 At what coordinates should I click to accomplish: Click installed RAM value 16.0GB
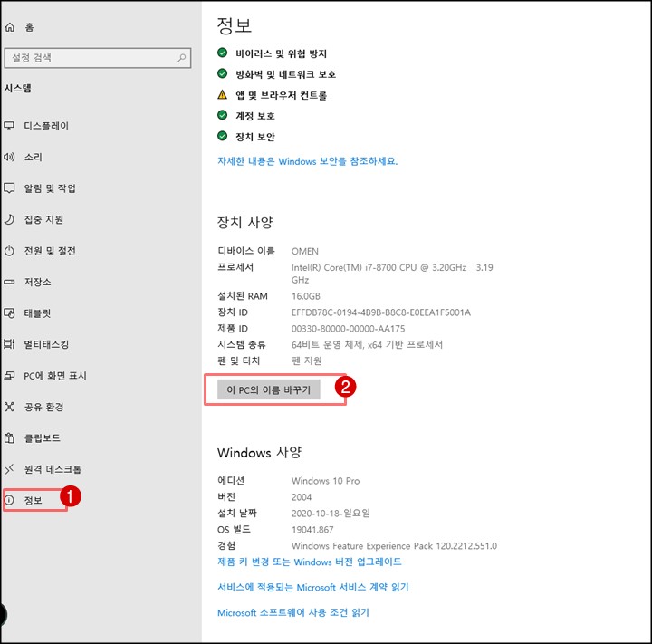click(306, 296)
